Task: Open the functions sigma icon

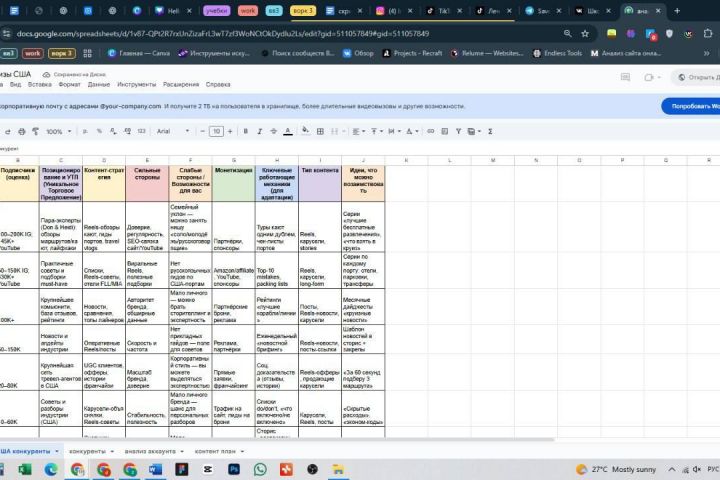Action: point(490,131)
